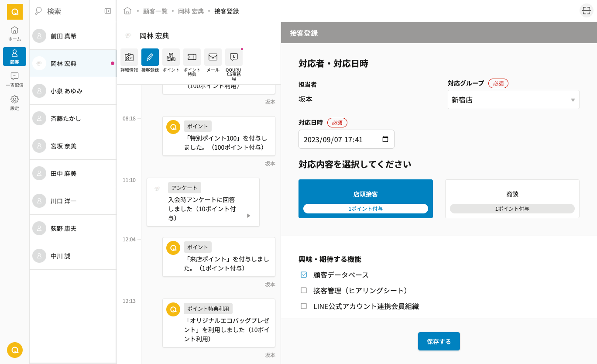Check the 接客管理（ヒアリングシート） checkbox

pyautogui.click(x=304, y=291)
